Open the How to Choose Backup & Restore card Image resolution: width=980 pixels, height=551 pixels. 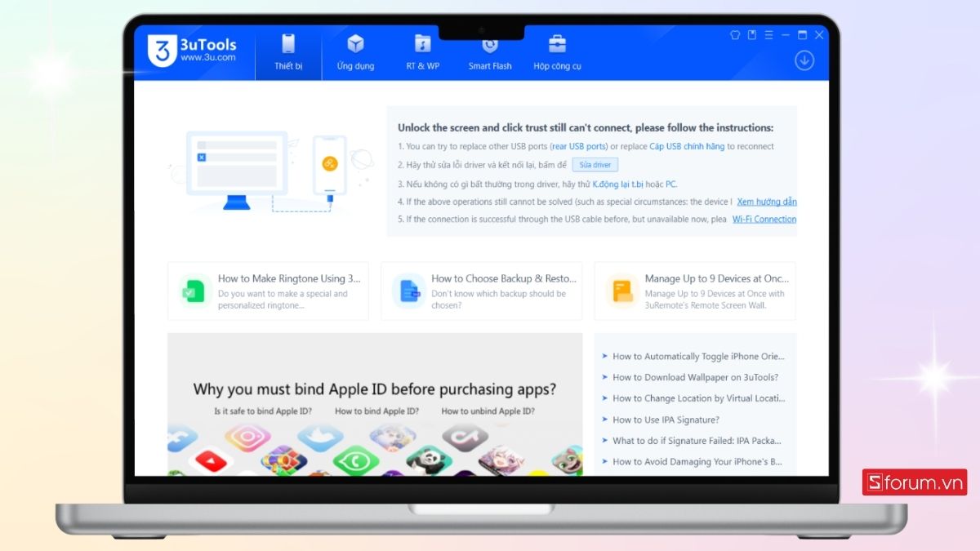(481, 291)
